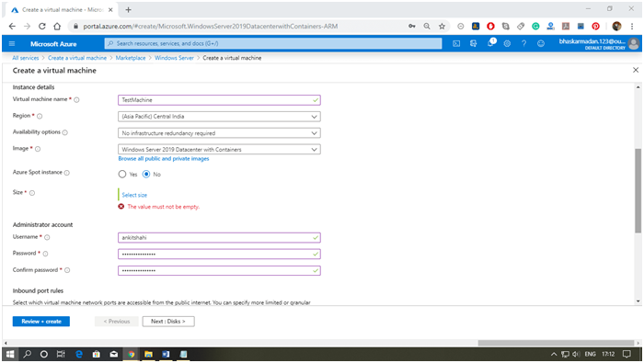Open Windows Start menu
644x363 pixels.
coord(10,354)
